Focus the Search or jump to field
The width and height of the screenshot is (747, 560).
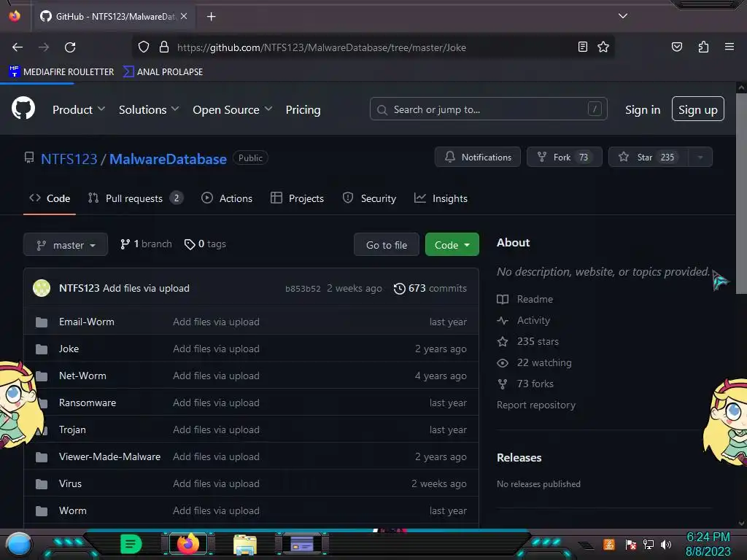[488, 109]
